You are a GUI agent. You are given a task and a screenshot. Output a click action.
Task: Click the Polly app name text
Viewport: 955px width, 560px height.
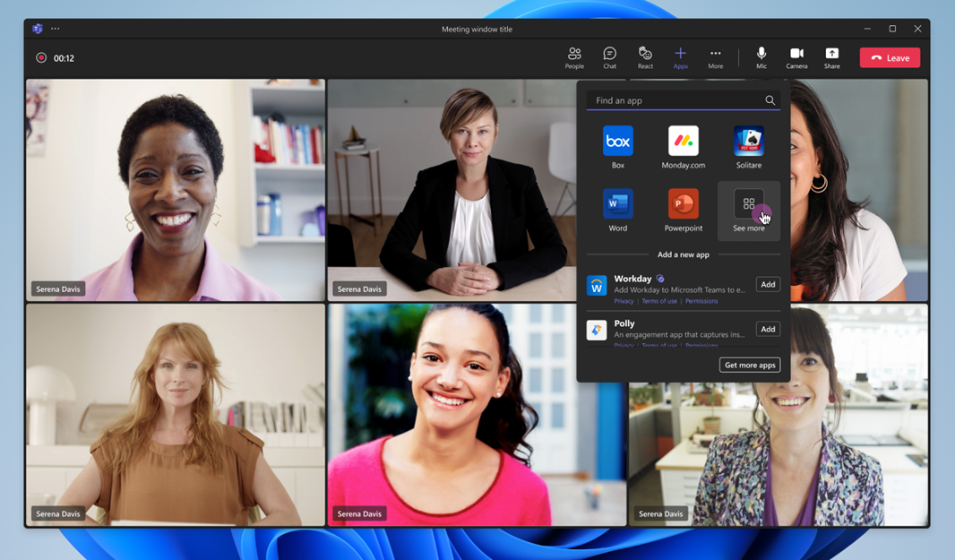[x=624, y=323]
